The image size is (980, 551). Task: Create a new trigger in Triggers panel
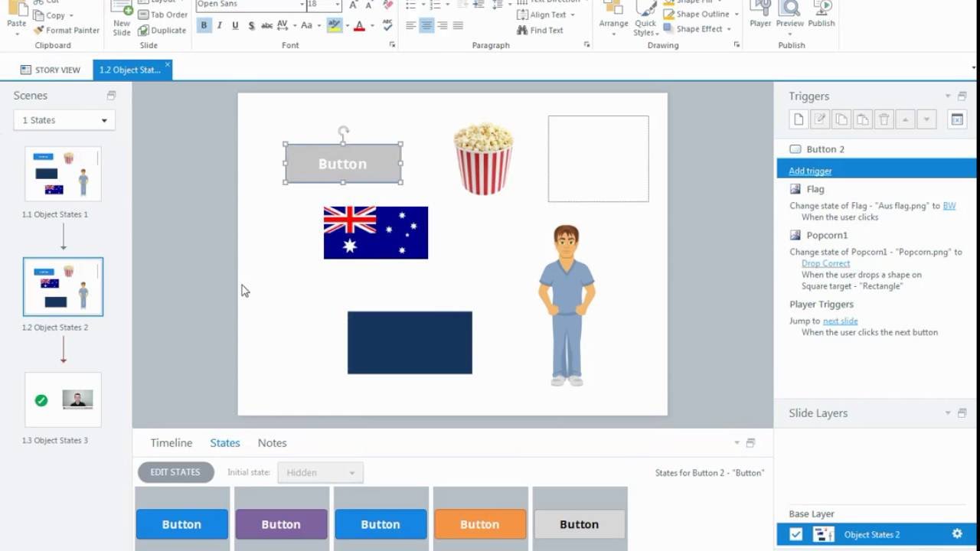[799, 119]
